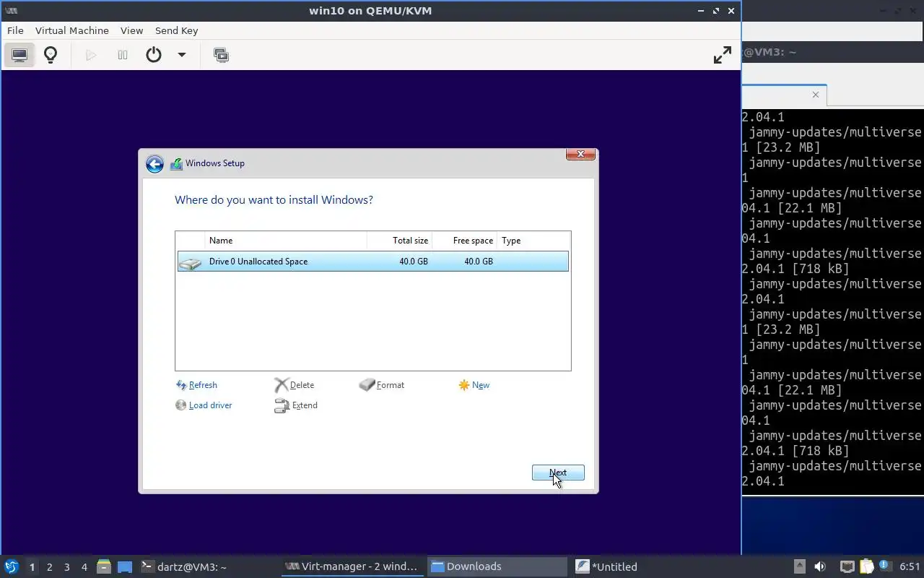The width and height of the screenshot is (924, 578).
Task: Click the Load driver link
Action: tap(210, 405)
